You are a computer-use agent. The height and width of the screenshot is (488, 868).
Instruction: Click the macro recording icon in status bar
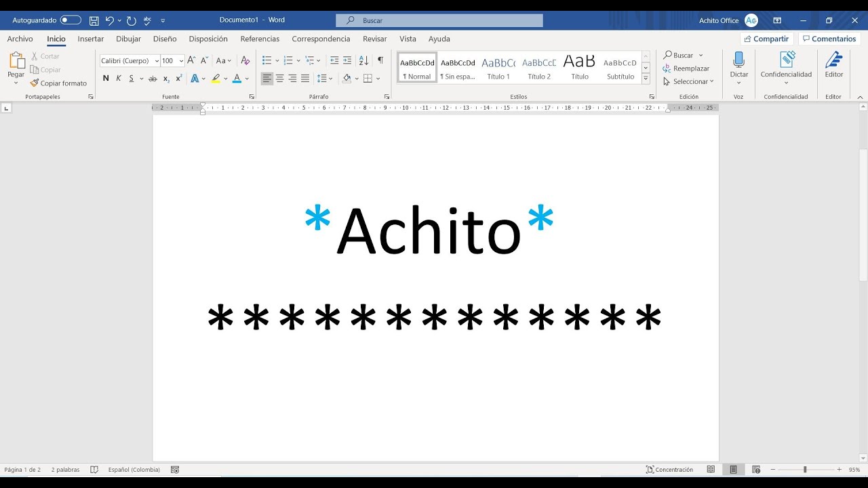pyautogui.click(x=175, y=470)
